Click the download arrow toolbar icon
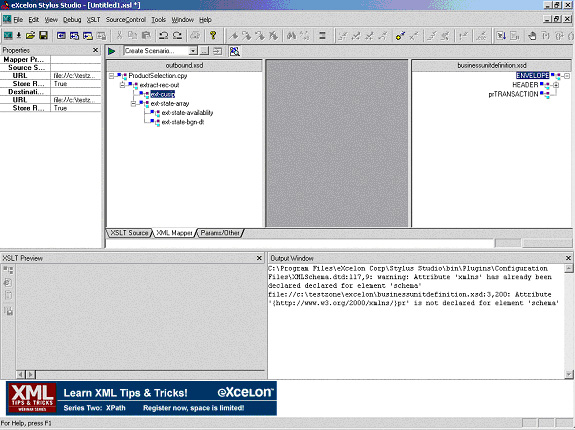 tap(18, 36)
